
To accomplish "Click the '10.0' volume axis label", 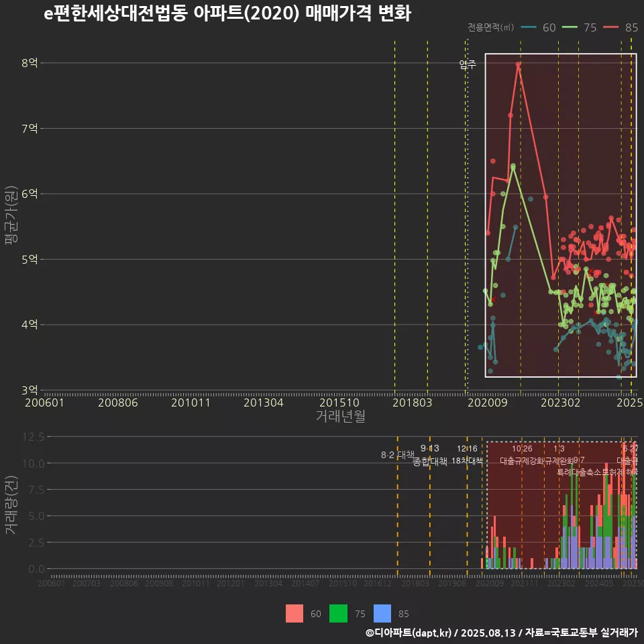I will coord(34,464).
